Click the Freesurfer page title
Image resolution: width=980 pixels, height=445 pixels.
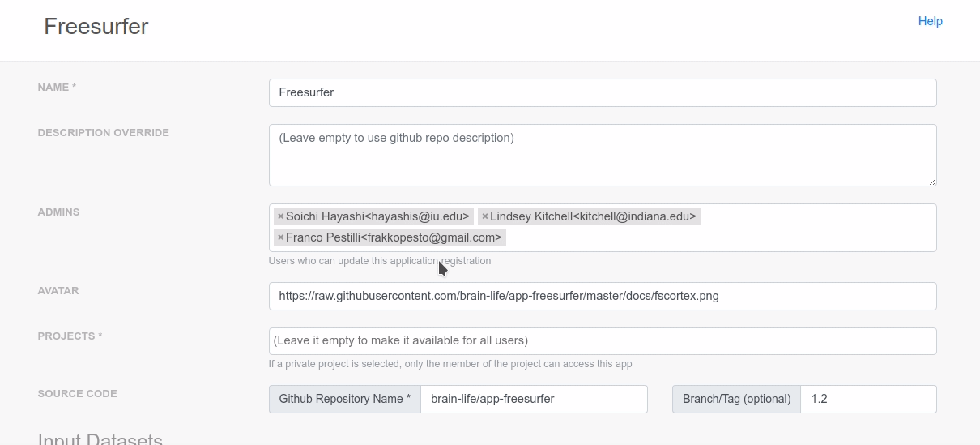(96, 26)
